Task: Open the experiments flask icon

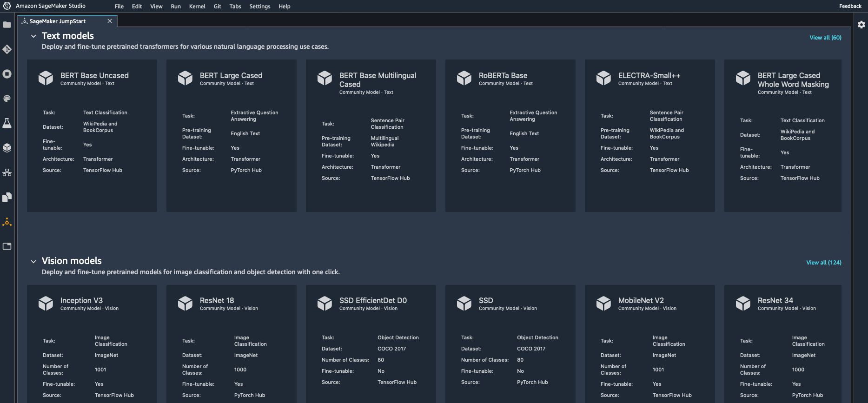Action: 7,123
